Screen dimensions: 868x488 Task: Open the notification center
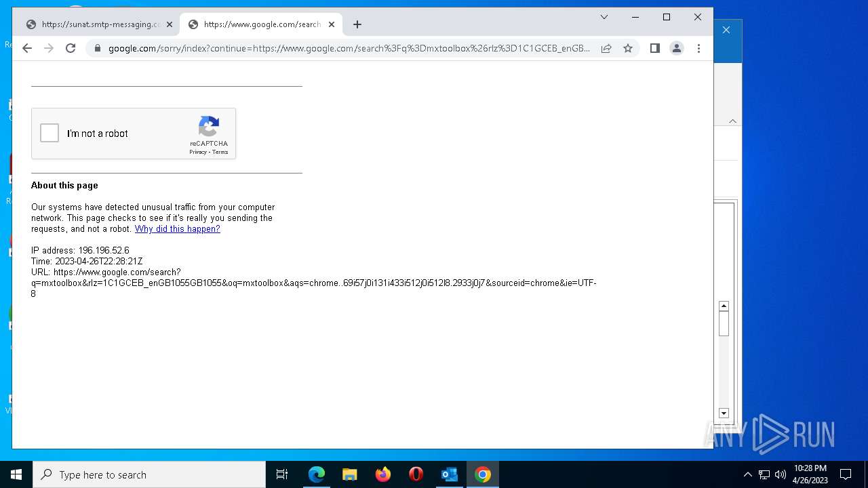tap(846, 474)
